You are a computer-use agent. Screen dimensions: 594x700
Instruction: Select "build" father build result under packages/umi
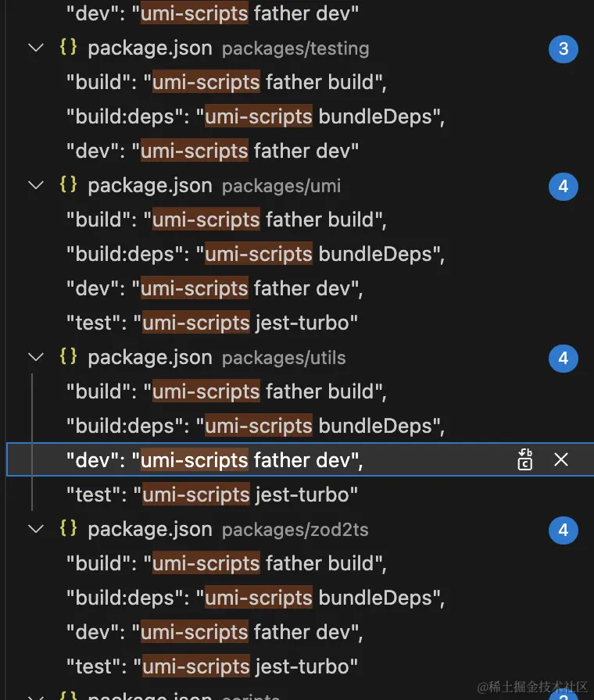tap(227, 220)
